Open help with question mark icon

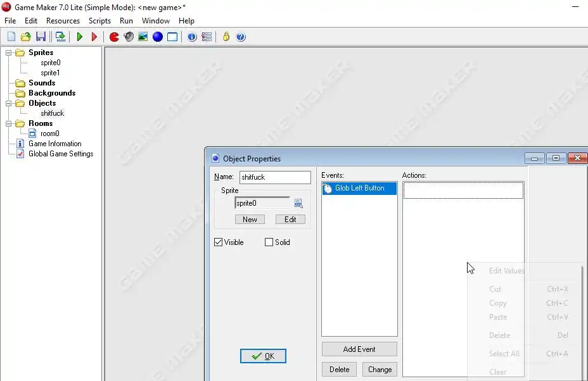point(241,37)
